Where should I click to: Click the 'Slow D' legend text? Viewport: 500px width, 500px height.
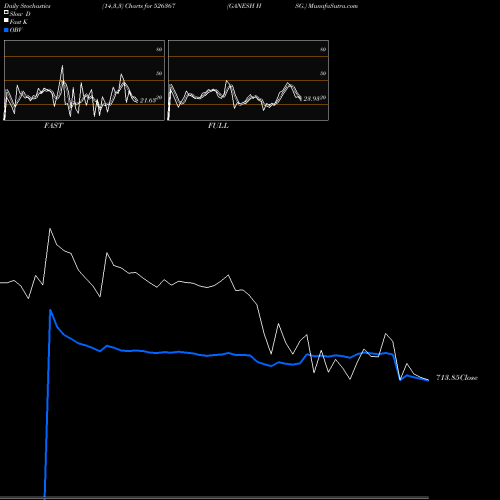coord(20,14)
